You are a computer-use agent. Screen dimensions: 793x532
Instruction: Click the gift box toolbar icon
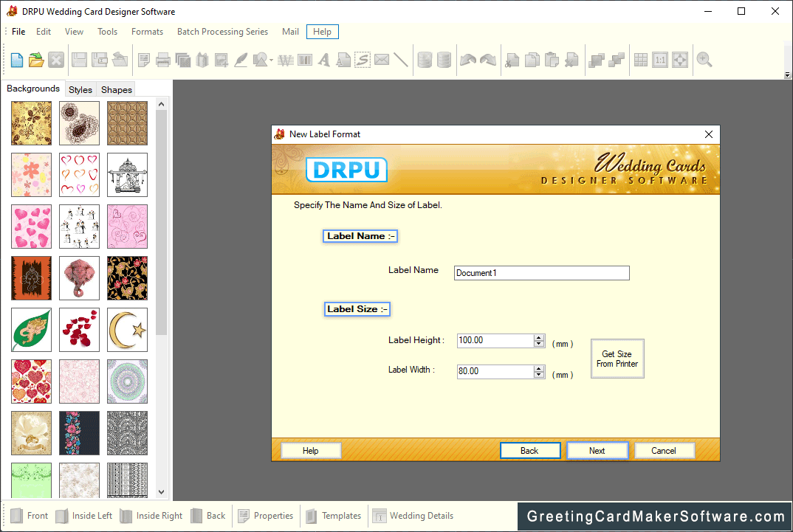202,60
